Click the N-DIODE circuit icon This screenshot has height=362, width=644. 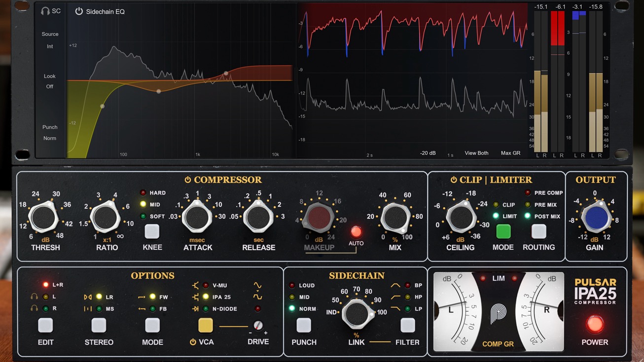pyautogui.click(x=196, y=309)
